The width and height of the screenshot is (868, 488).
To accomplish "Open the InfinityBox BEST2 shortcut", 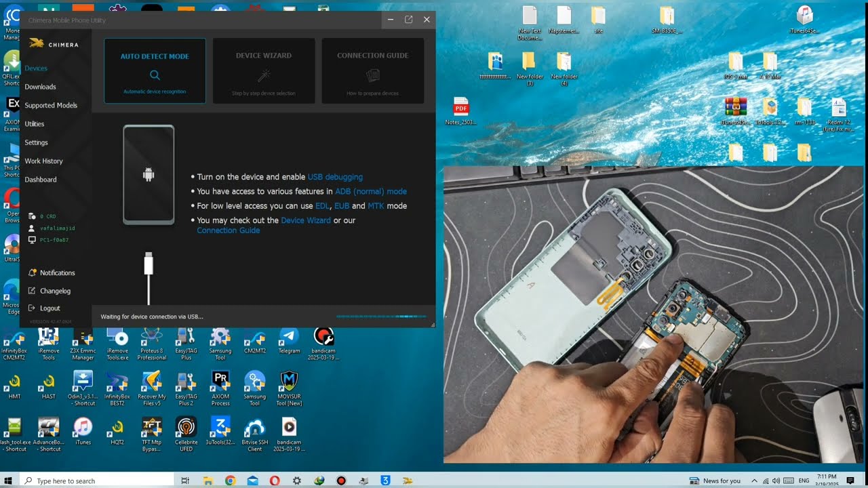I will [x=117, y=389].
